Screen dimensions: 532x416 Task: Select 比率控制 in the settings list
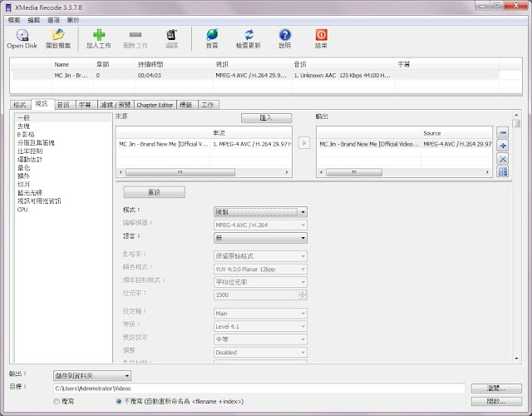[30, 151]
